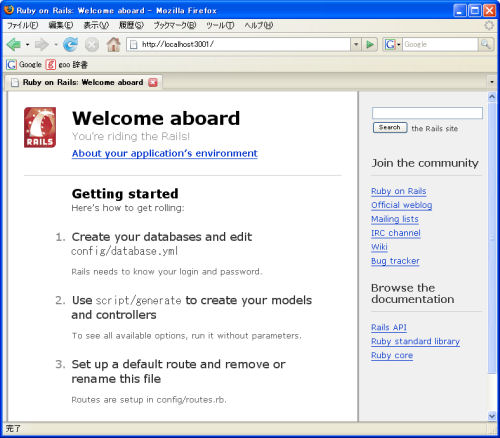Click the page scroll down arrow
This screenshot has height=438, width=500.
pos(492,416)
